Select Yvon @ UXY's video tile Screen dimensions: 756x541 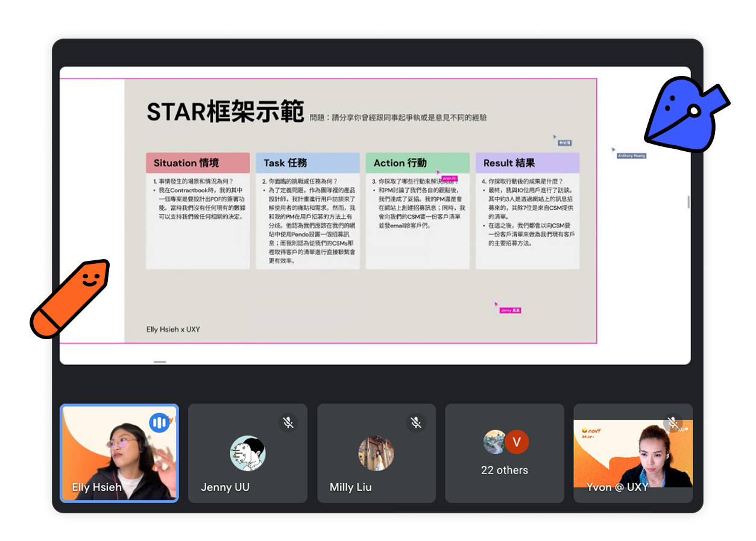632,453
